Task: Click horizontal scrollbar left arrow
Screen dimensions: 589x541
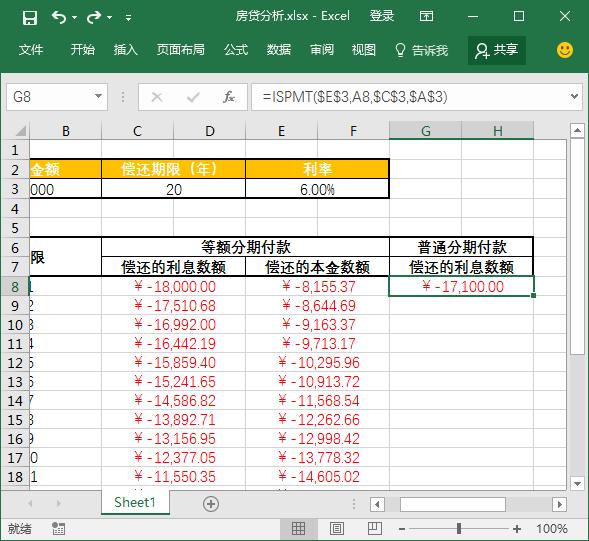Action: (x=377, y=504)
